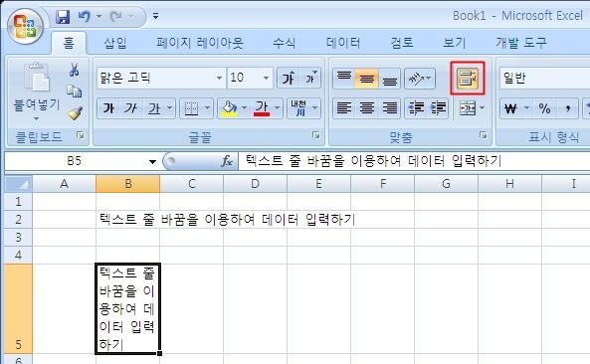Save the workbook using the floppy icon
Screen dimensions: 590x364
click(63, 16)
